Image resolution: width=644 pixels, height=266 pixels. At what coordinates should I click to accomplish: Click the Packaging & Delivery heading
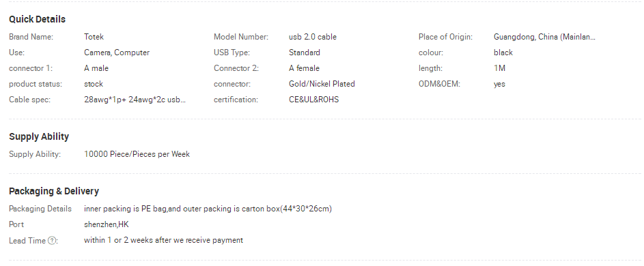click(54, 191)
